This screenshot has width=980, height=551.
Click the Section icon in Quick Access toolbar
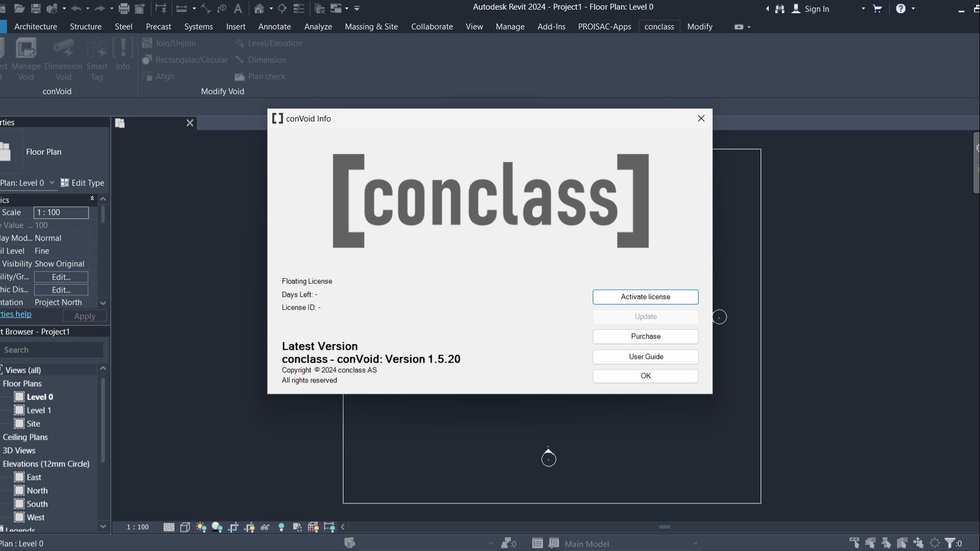pyautogui.click(x=282, y=9)
